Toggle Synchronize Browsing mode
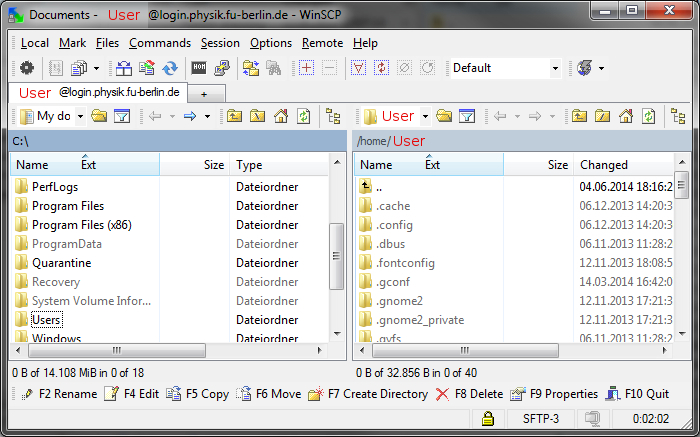Viewport: 700px width, 437px height. [x=251, y=68]
